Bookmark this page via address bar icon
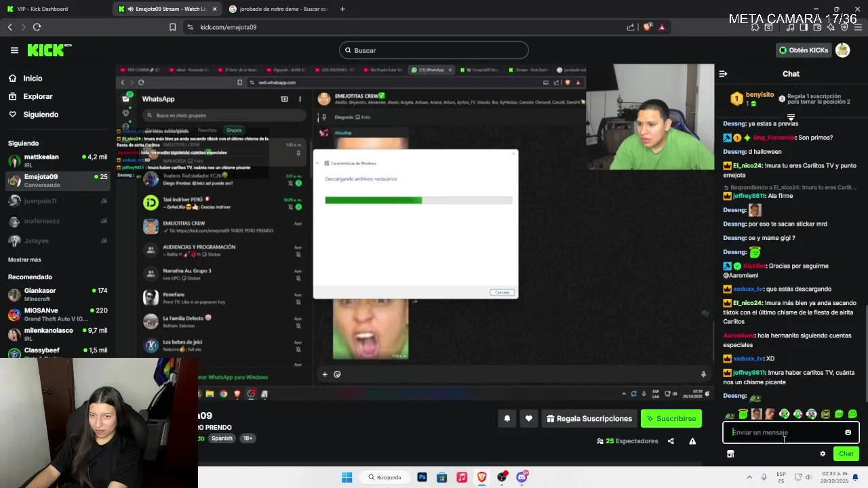This screenshot has height=488, width=868. [172, 27]
